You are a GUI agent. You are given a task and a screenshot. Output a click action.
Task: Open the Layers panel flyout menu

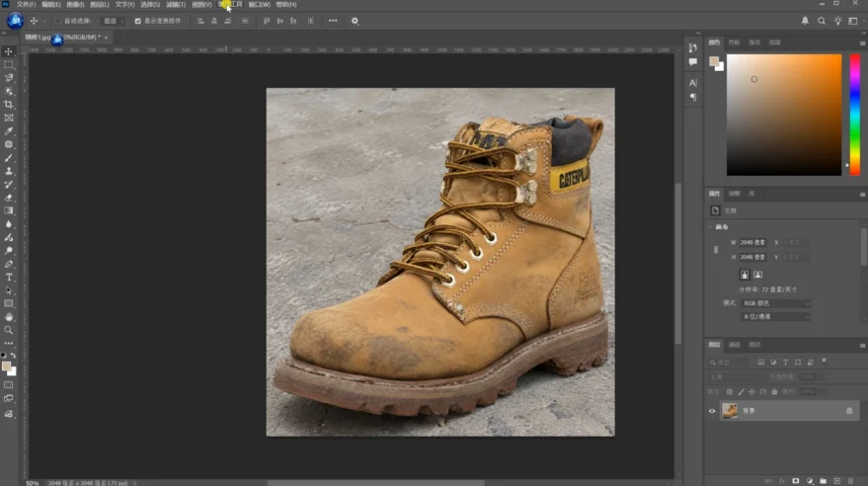(x=862, y=346)
